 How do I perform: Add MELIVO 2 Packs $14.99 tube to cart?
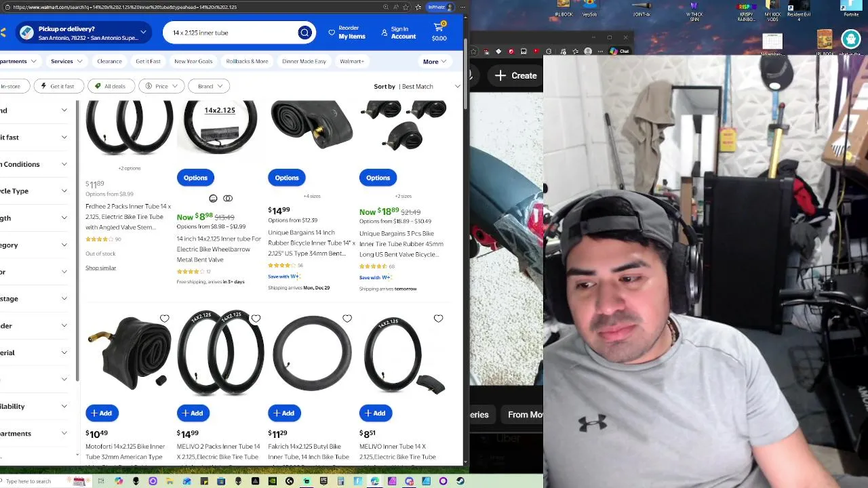point(193,413)
